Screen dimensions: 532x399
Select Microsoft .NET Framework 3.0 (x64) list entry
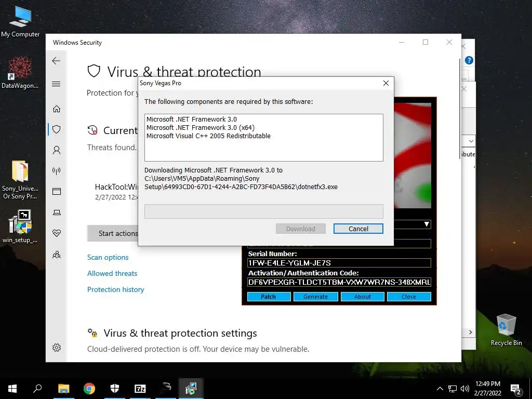[x=200, y=128]
